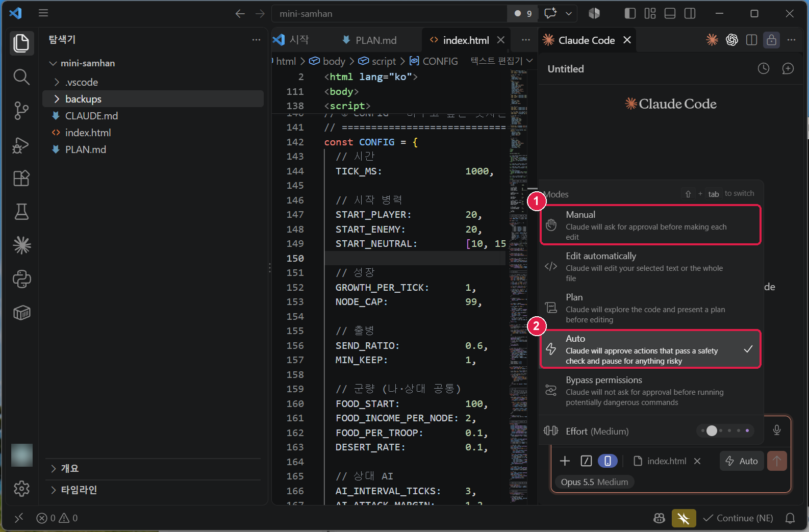Collapse the mini-samhan root folder

[153, 63]
